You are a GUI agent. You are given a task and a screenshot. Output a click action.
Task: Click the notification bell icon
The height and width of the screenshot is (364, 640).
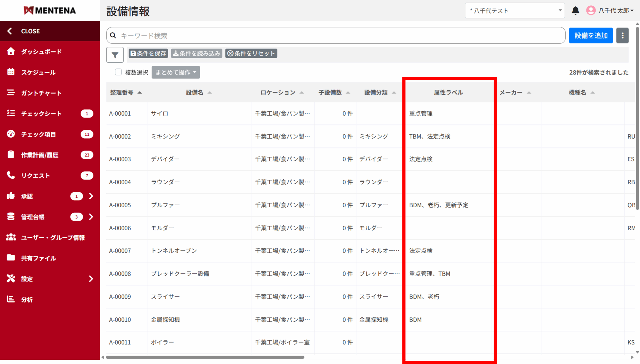click(x=575, y=10)
